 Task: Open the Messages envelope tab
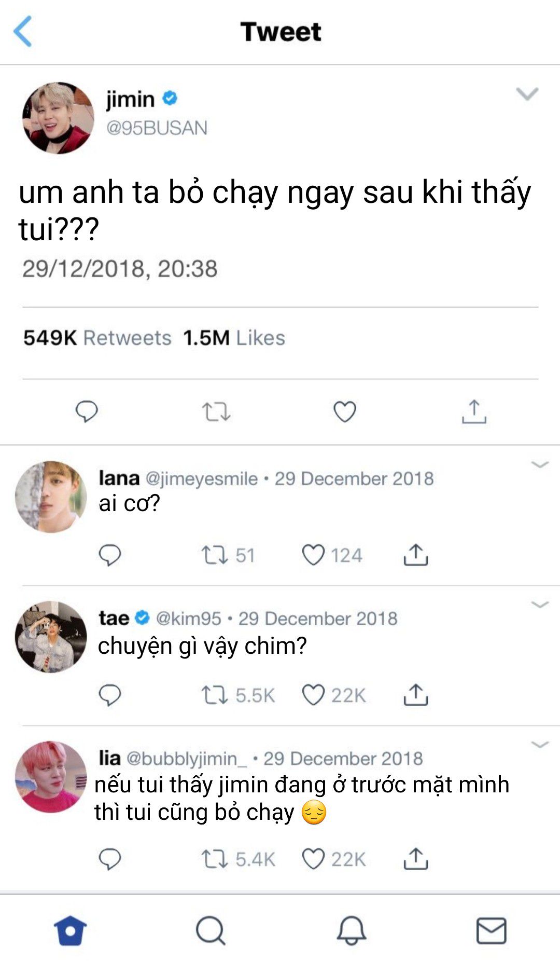click(x=491, y=930)
